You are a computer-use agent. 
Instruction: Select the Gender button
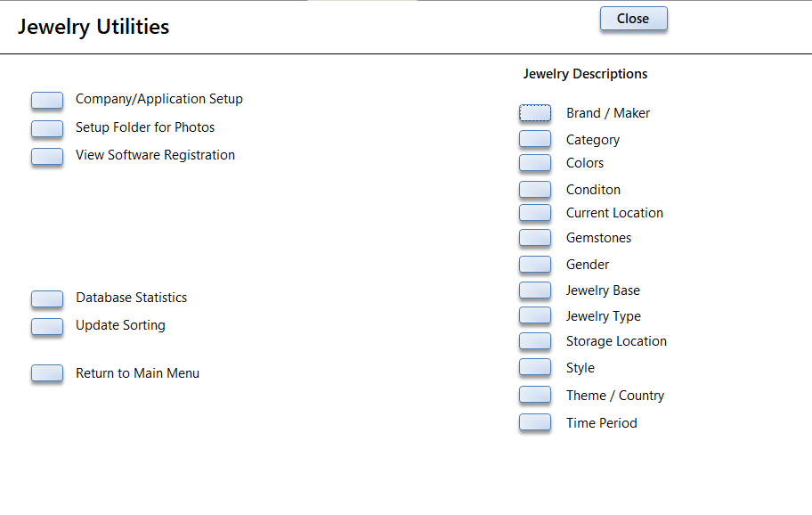click(x=535, y=264)
